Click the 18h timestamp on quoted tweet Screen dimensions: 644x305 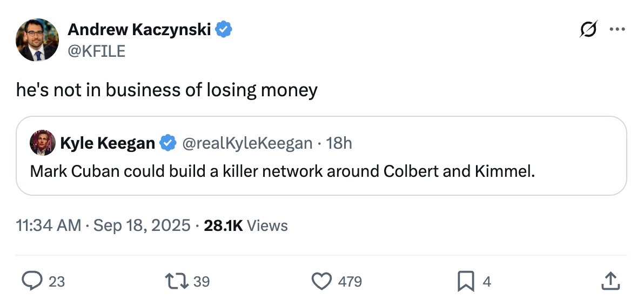(340, 143)
